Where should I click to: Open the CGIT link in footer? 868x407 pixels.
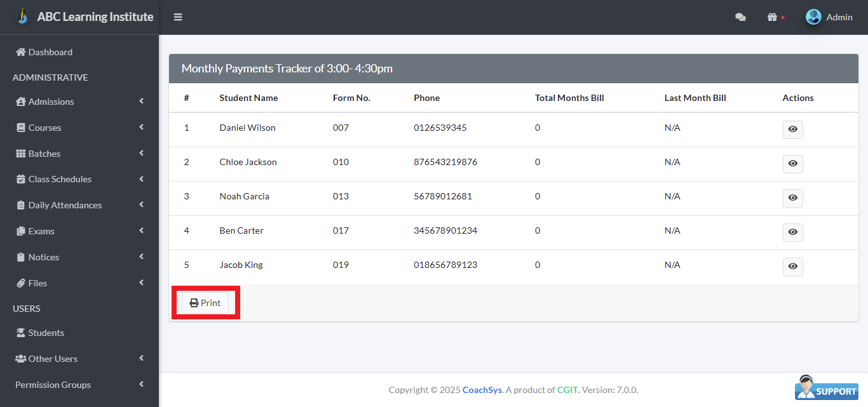567,390
